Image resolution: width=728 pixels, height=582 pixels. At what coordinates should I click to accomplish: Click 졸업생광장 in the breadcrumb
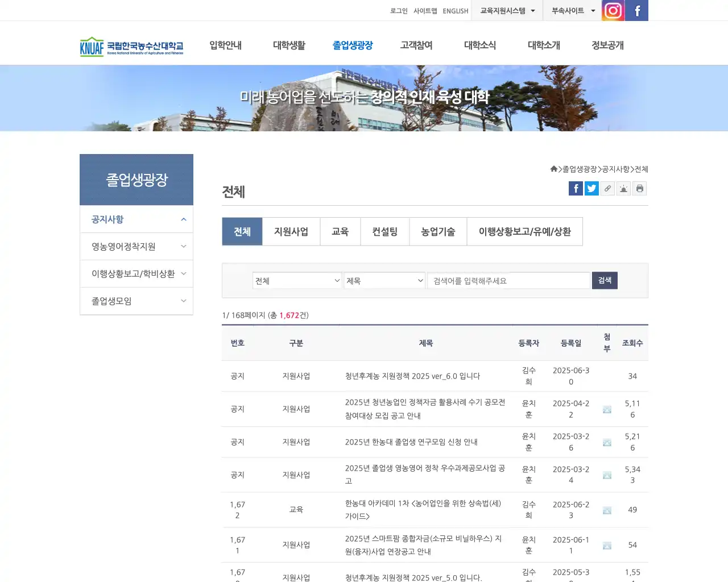click(x=580, y=169)
